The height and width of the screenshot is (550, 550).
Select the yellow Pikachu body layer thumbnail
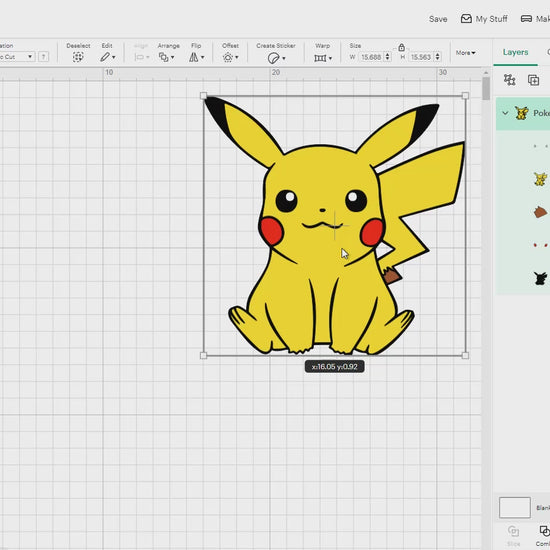pyautogui.click(x=540, y=179)
